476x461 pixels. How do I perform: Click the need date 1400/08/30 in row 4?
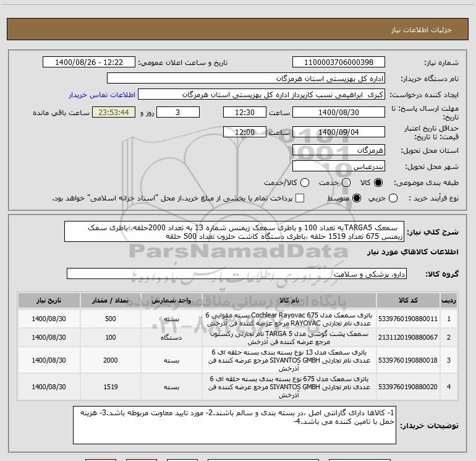click(49, 387)
